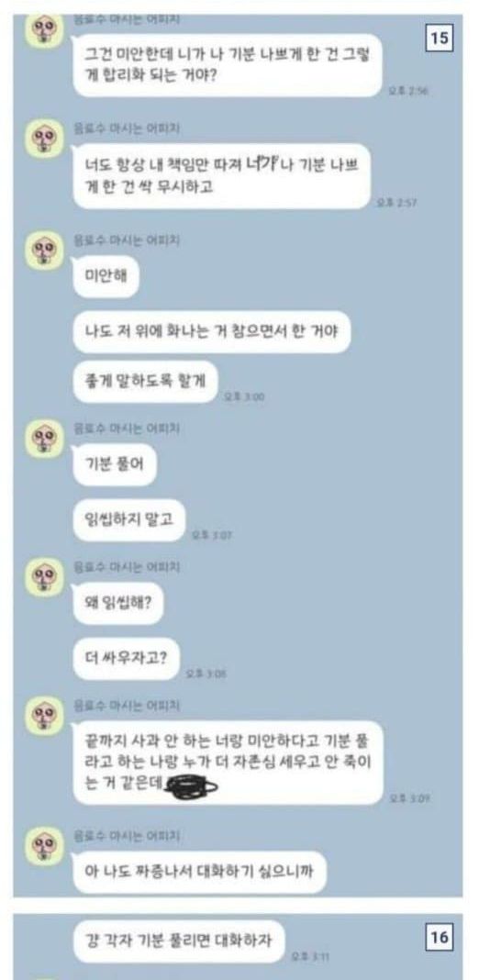The height and width of the screenshot is (980, 490).
Task: Open the avatar next to "왜 읽씹해?"
Action: pyautogui.click(x=42, y=578)
